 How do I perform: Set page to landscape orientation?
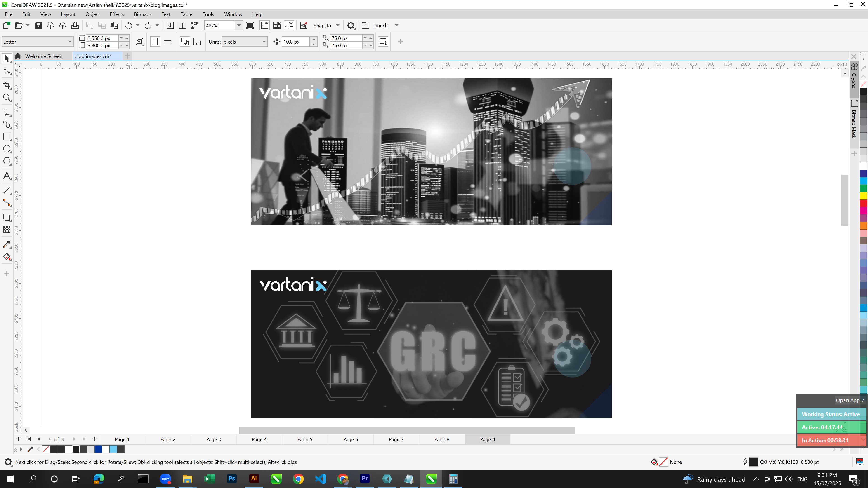point(167,42)
